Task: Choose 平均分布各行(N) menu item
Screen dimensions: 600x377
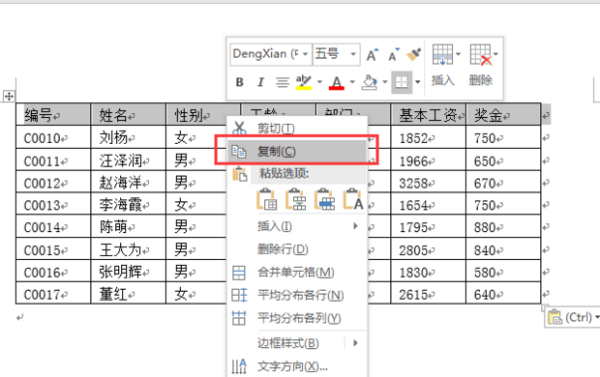Action: tap(298, 295)
